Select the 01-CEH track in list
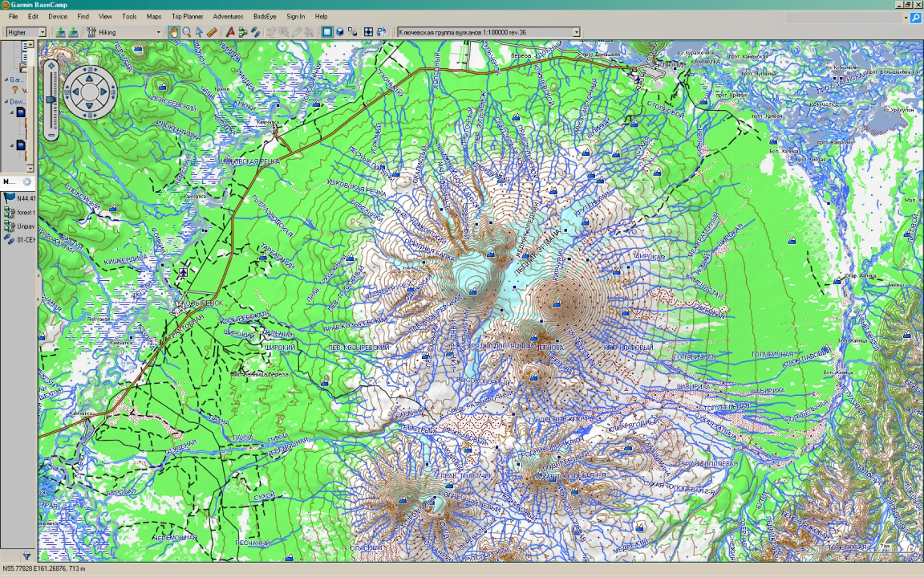The width and height of the screenshot is (924, 578). [18, 239]
